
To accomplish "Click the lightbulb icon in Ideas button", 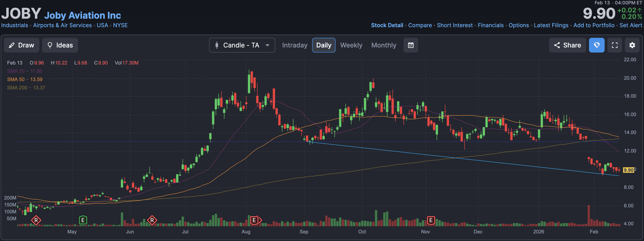I will click(x=50, y=45).
